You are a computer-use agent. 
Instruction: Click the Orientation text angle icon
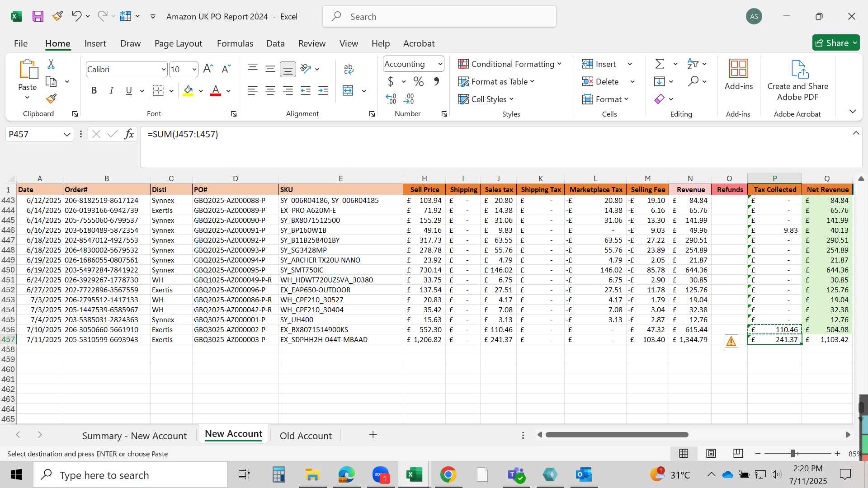click(306, 69)
